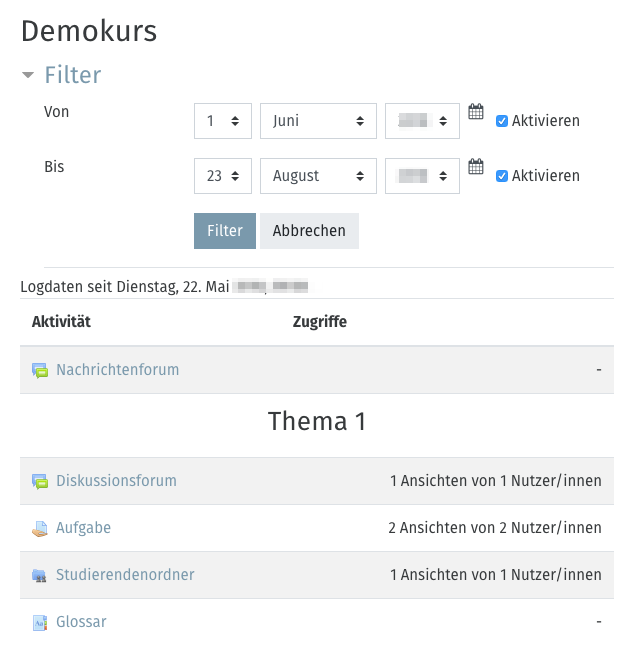
Task: Open the calendar picker for the Bis date
Action: (x=476, y=167)
